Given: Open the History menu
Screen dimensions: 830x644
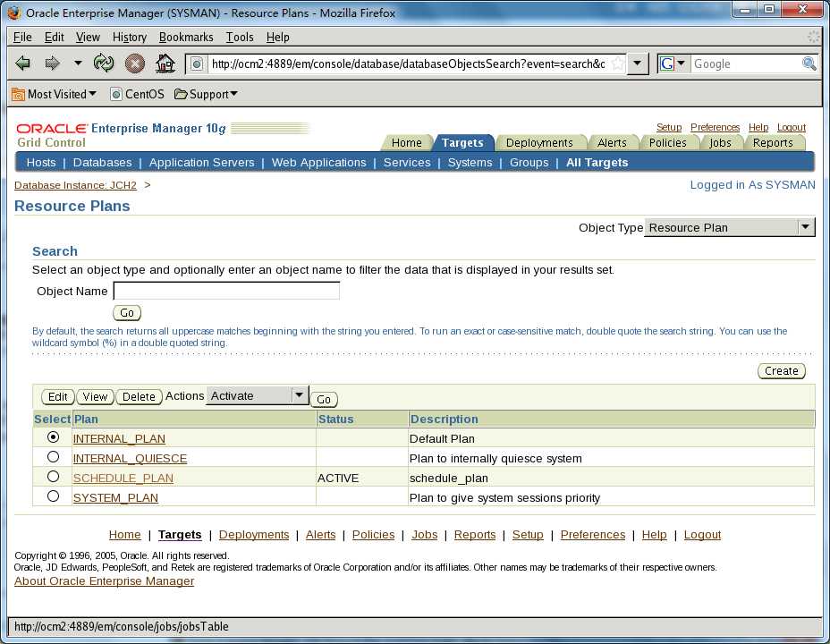Looking at the screenshot, I should (x=129, y=37).
